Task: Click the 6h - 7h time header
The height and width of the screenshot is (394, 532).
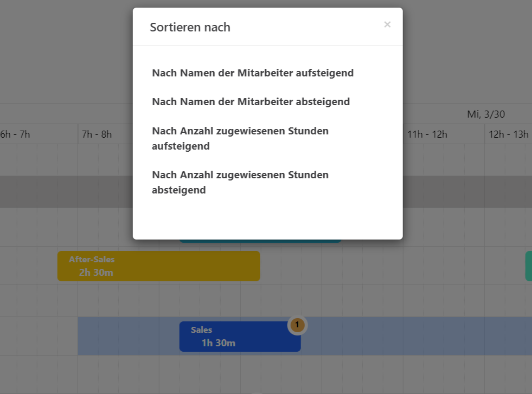Action: pyautogui.click(x=15, y=134)
